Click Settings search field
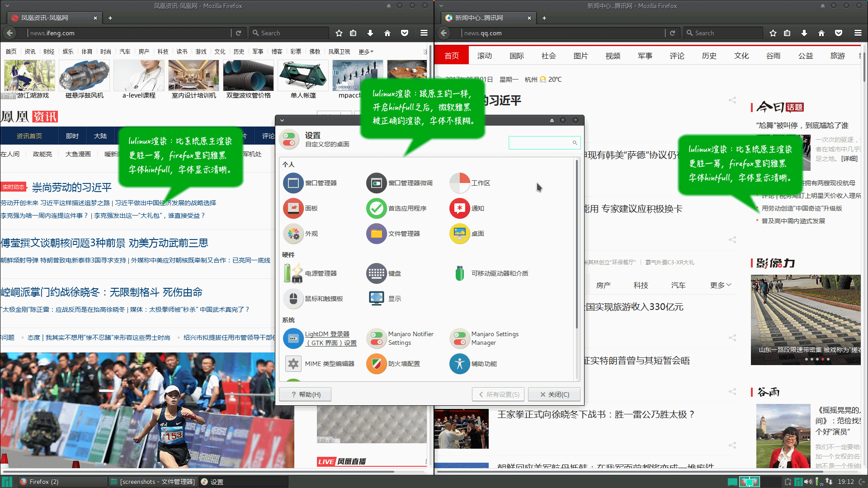 [544, 143]
